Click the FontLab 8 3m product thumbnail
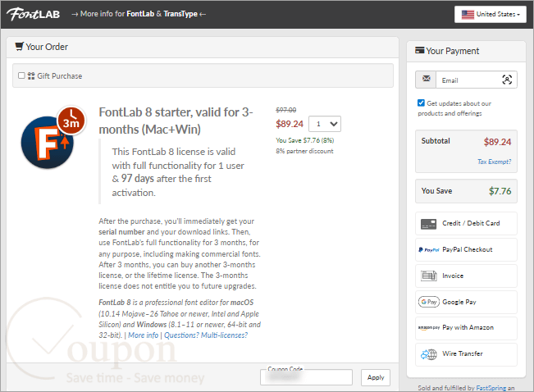534x392 pixels. click(x=52, y=138)
